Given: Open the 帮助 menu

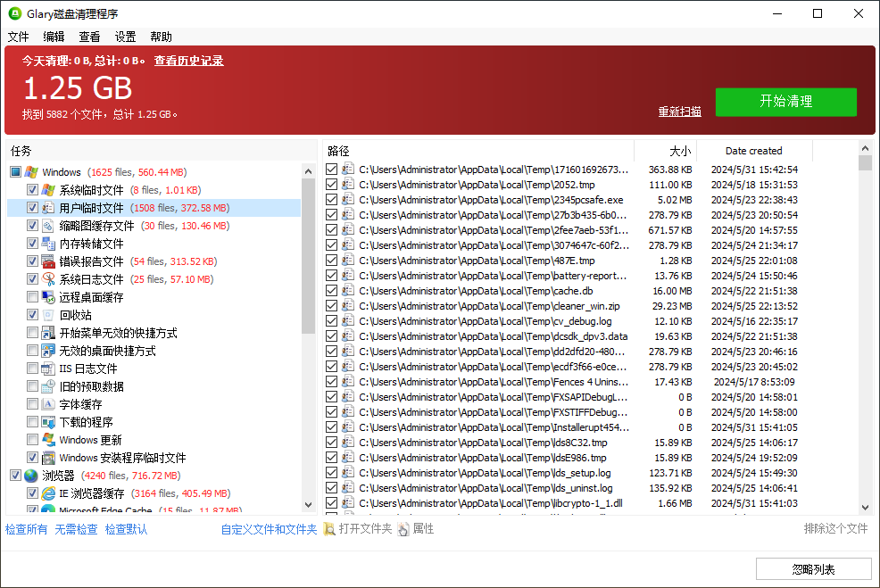Looking at the screenshot, I should pos(161,37).
